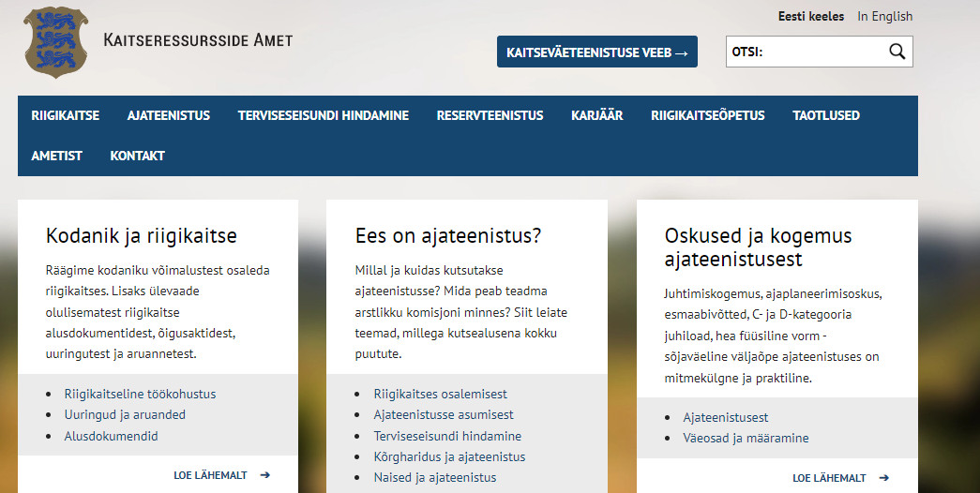This screenshot has width=980, height=493.
Task: Click Taotlused in the main menu
Action: [x=825, y=115]
